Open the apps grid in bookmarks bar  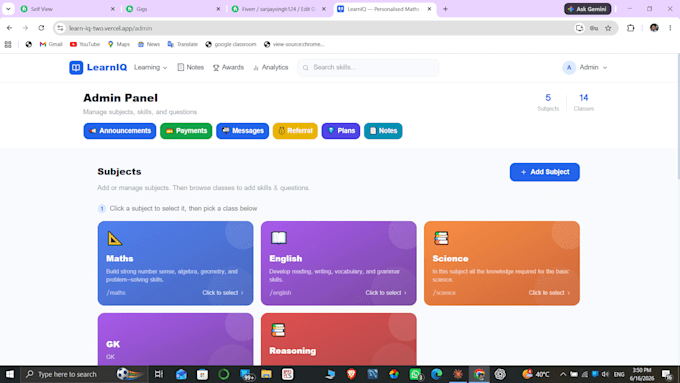8,44
